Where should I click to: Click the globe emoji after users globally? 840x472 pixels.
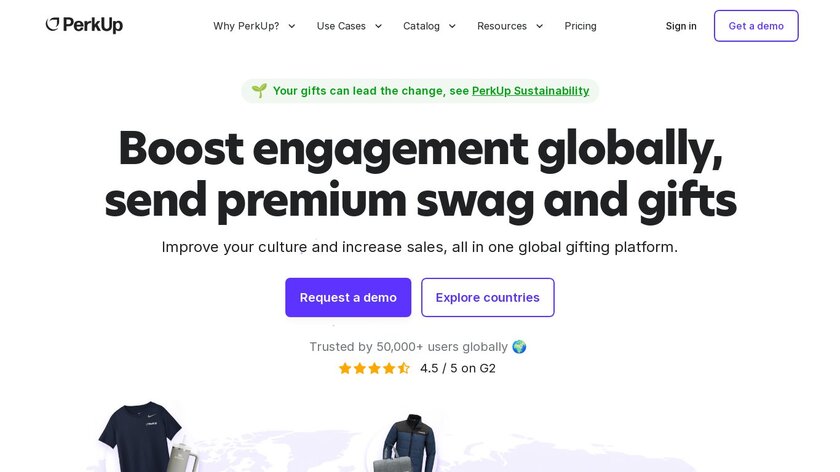pos(519,347)
